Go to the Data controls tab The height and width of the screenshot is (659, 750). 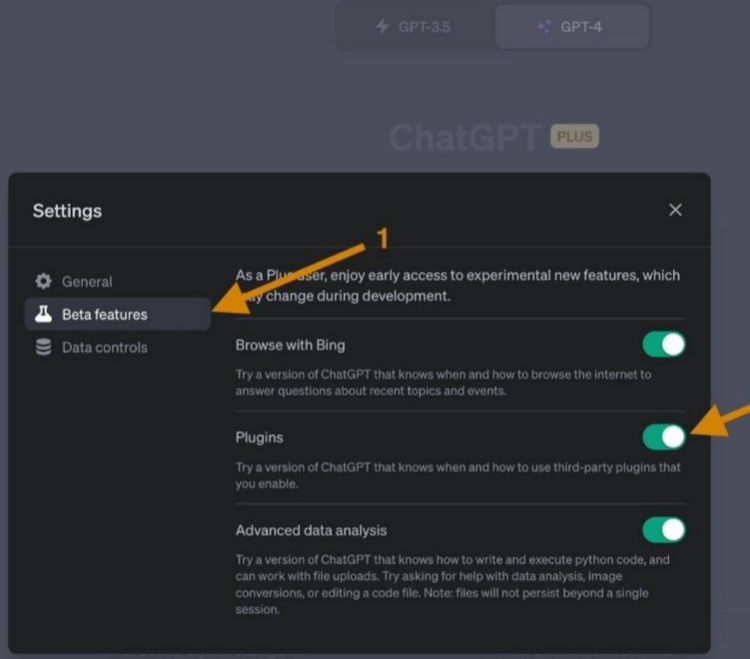pyautogui.click(x=118, y=347)
